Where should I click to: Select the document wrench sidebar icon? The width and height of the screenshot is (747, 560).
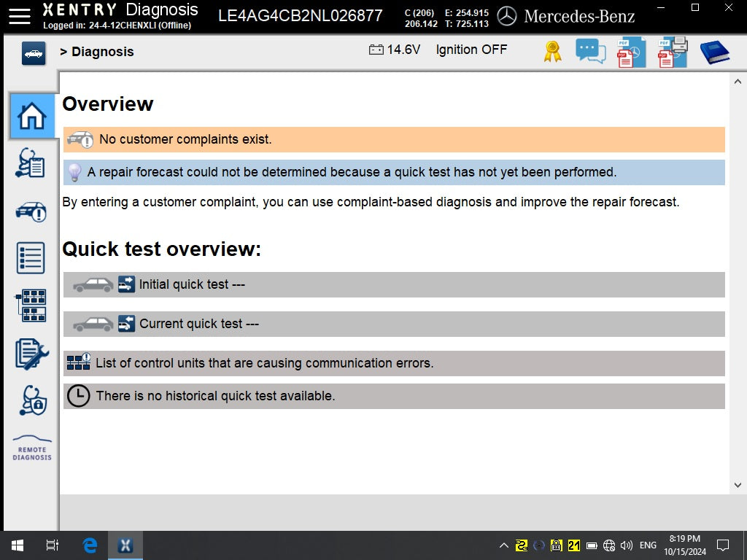31,354
